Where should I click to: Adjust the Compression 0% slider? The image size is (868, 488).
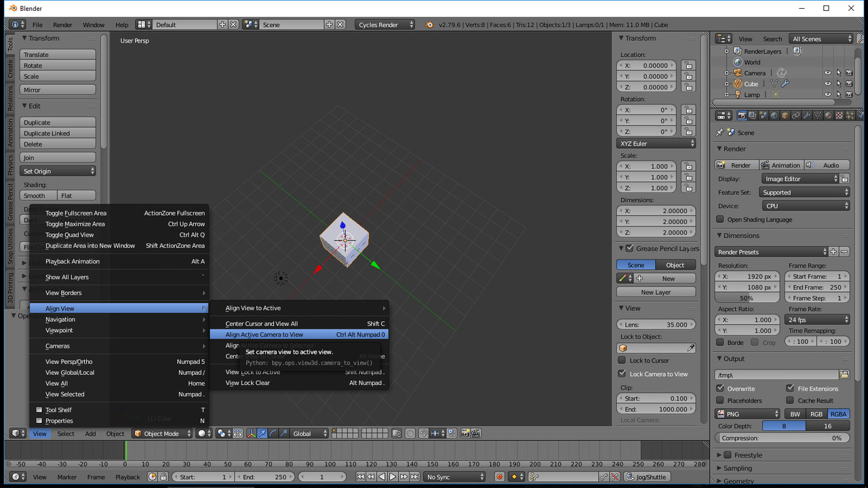pos(783,439)
